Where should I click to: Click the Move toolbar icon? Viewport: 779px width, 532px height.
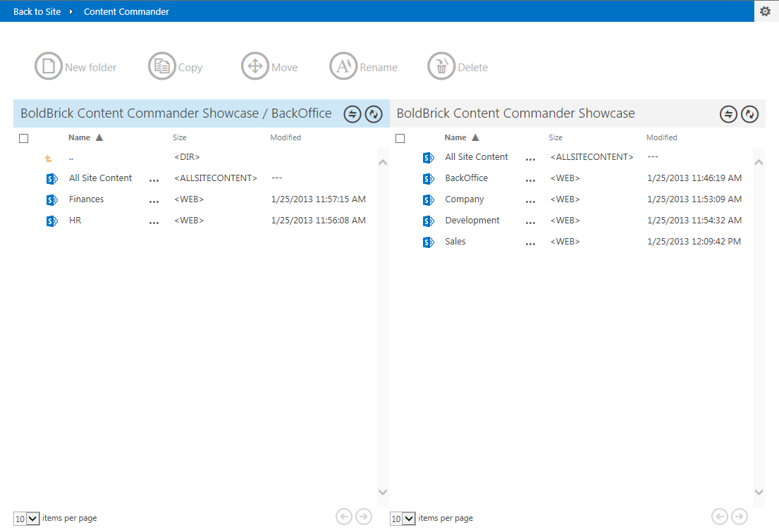tap(255, 66)
